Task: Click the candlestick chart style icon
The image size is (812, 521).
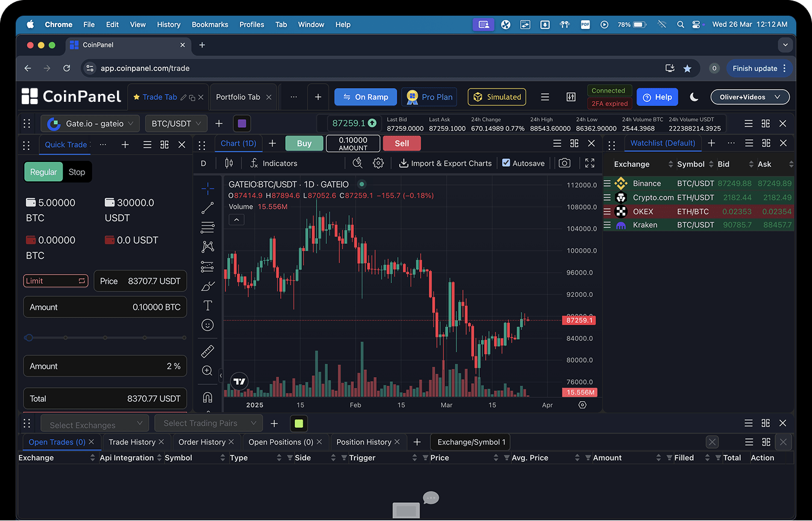Action: (x=228, y=163)
